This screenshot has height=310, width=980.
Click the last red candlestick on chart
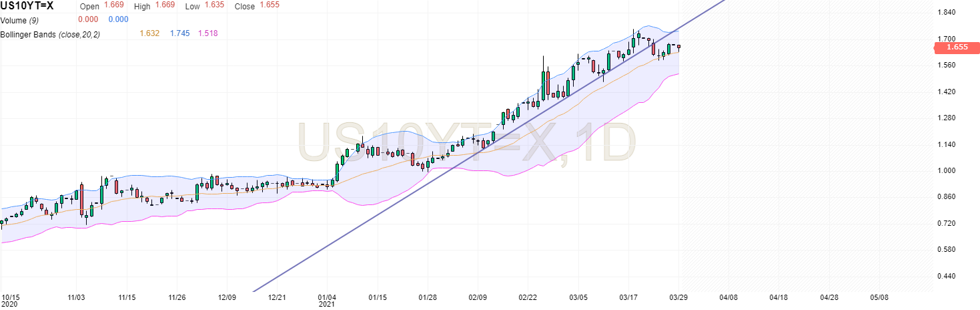tap(679, 47)
